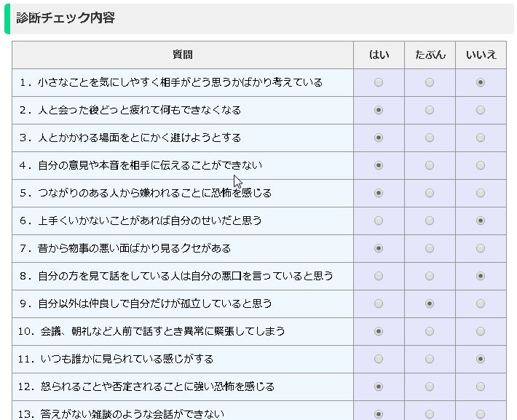Choose たぶん for question 4

tap(430, 166)
